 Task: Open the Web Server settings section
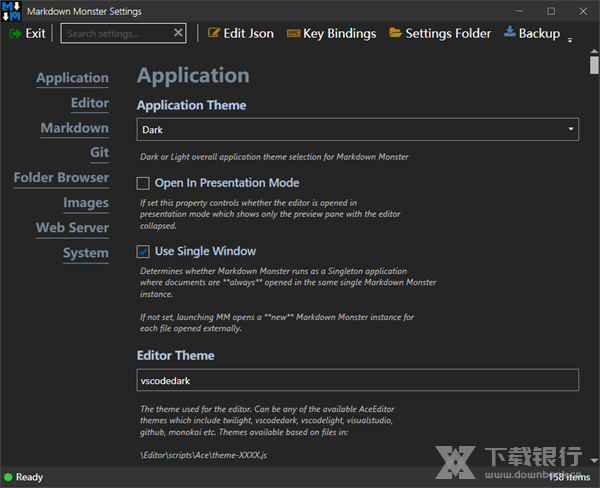(x=72, y=228)
